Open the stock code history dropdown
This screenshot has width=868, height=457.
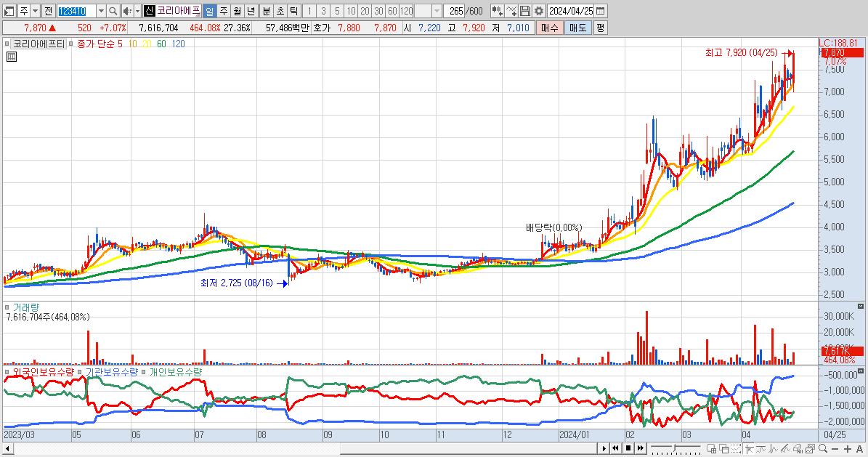101,11
